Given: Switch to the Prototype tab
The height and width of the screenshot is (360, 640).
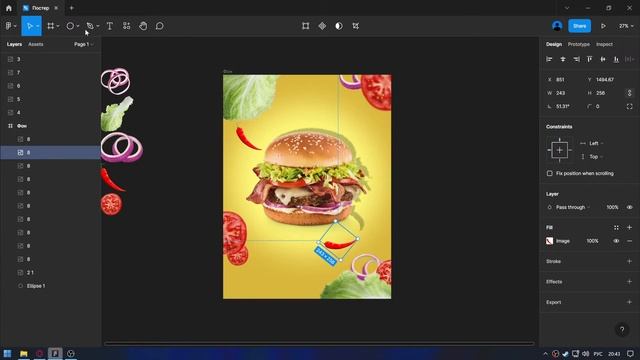Looking at the screenshot, I should click(579, 44).
